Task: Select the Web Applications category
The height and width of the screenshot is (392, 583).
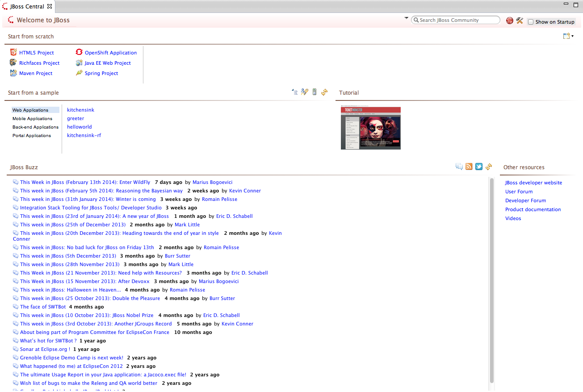Action: tap(35, 110)
